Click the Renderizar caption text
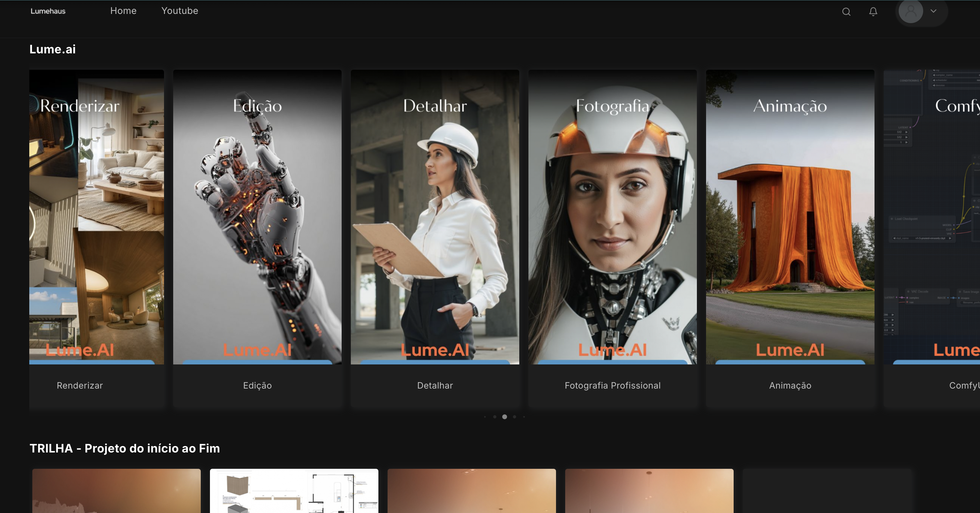 80,385
